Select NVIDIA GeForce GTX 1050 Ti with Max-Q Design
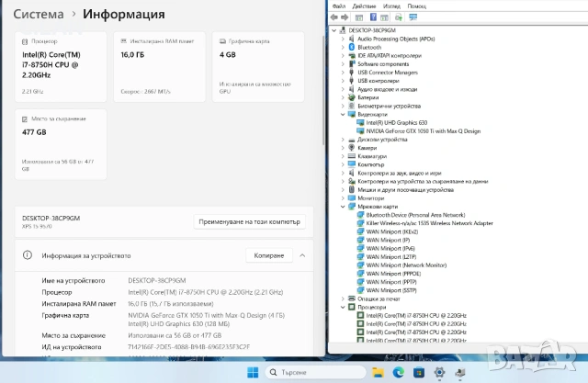Image resolution: width=588 pixels, height=383 pixels. (x=423, y=131)
